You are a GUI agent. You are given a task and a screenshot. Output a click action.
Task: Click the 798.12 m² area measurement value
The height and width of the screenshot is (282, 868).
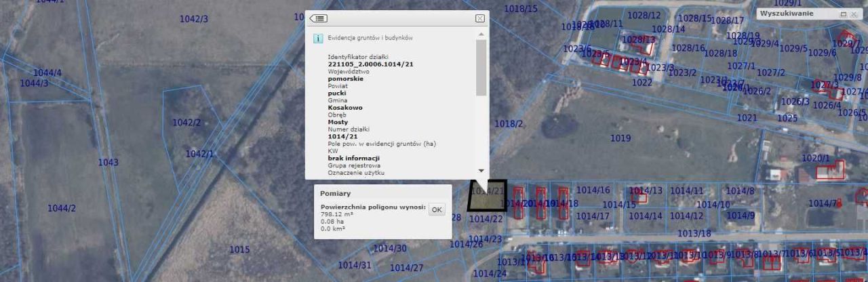coord(336,214)
